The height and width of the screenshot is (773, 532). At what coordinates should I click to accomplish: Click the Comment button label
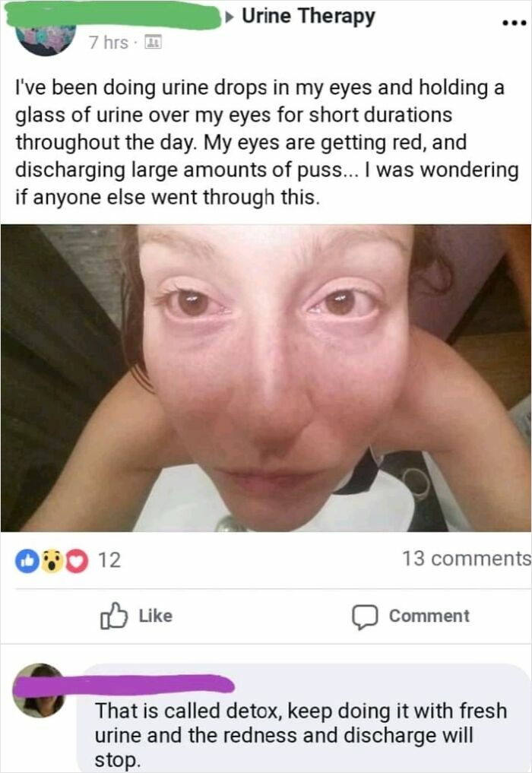pos(429,616)
